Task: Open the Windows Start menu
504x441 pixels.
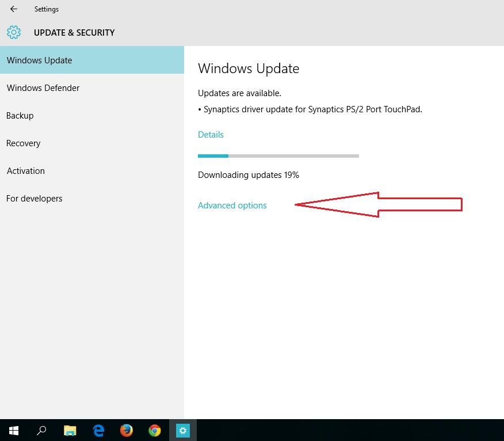Action: (x=14, y=430)
